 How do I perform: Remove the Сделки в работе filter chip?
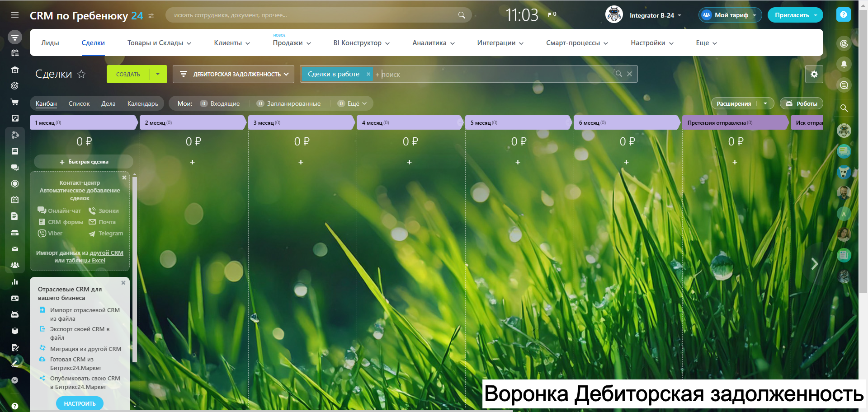(368, 74)
